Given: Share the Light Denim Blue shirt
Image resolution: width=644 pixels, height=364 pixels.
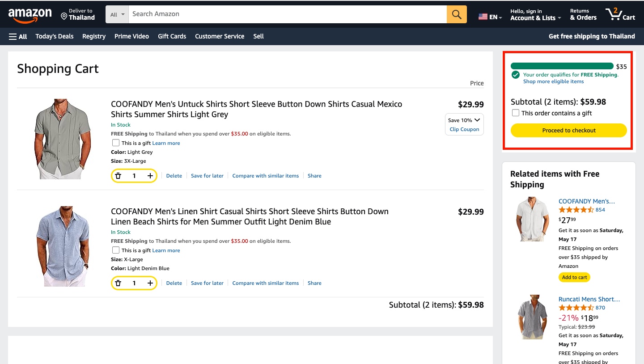Looking at the screenshot, I should (314, 283).
